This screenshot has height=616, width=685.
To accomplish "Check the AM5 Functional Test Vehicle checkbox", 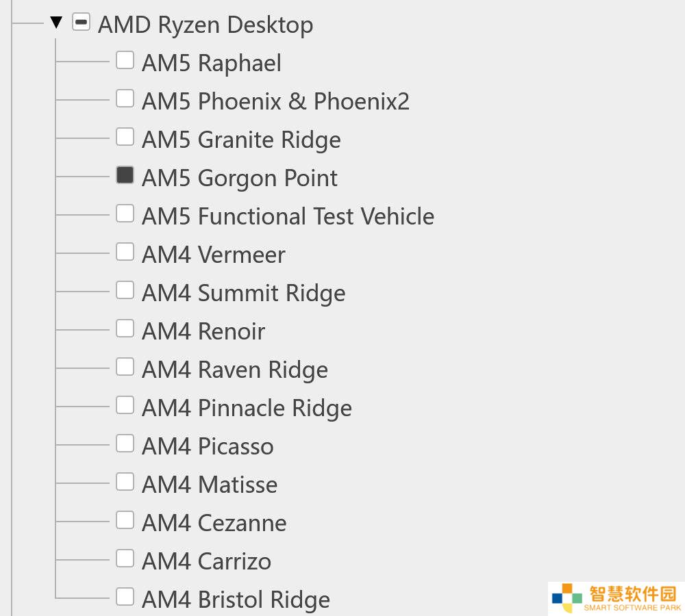I will click(125, 214).
